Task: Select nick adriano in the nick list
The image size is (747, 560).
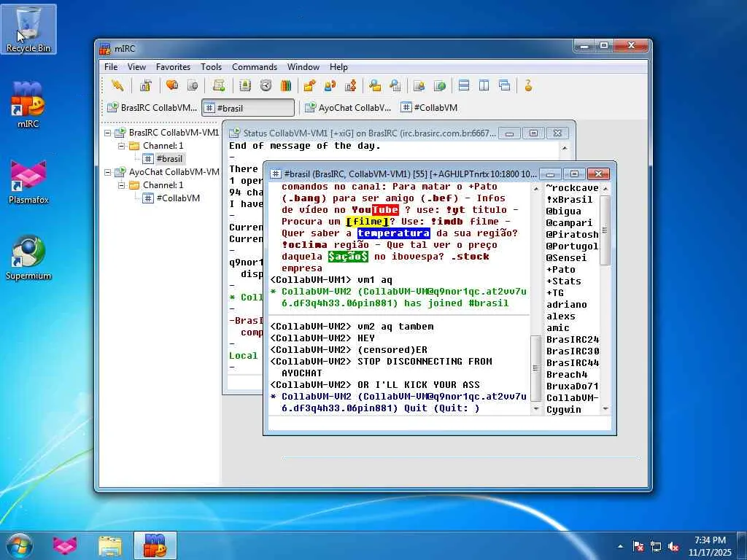Action: [566, 304]
